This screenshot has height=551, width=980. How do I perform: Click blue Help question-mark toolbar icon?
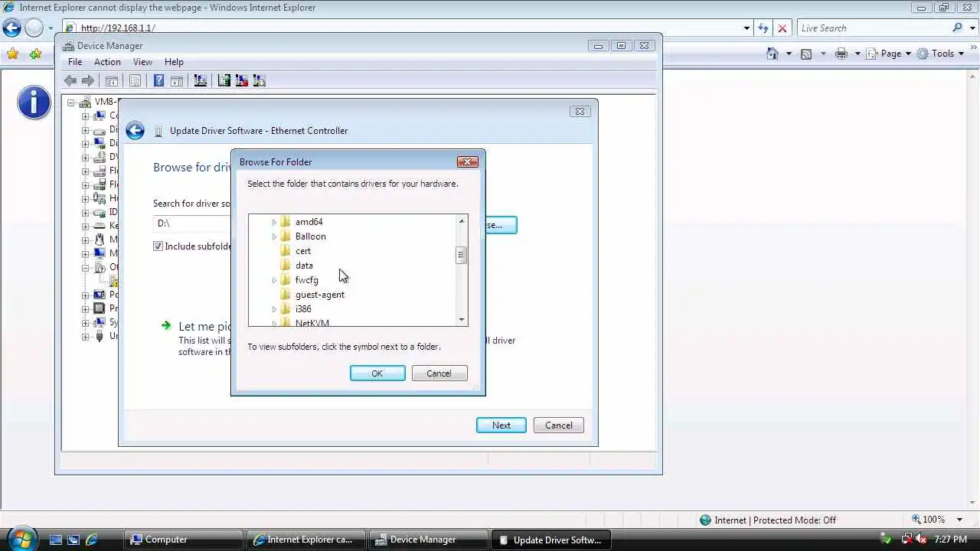[x=158, y=80]
